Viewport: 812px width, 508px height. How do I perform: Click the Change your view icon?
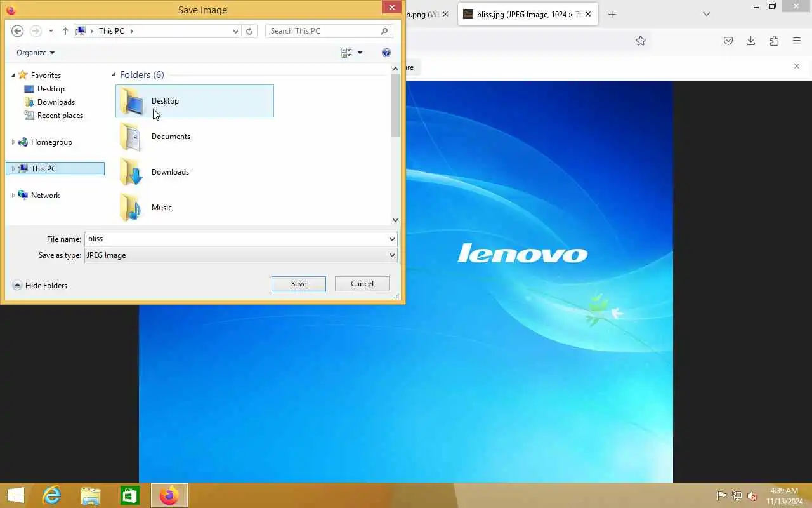346,53
